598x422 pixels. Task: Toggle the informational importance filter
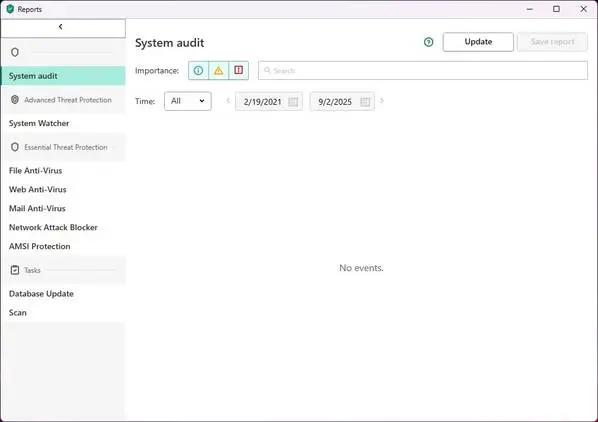[x=198, y=71]
